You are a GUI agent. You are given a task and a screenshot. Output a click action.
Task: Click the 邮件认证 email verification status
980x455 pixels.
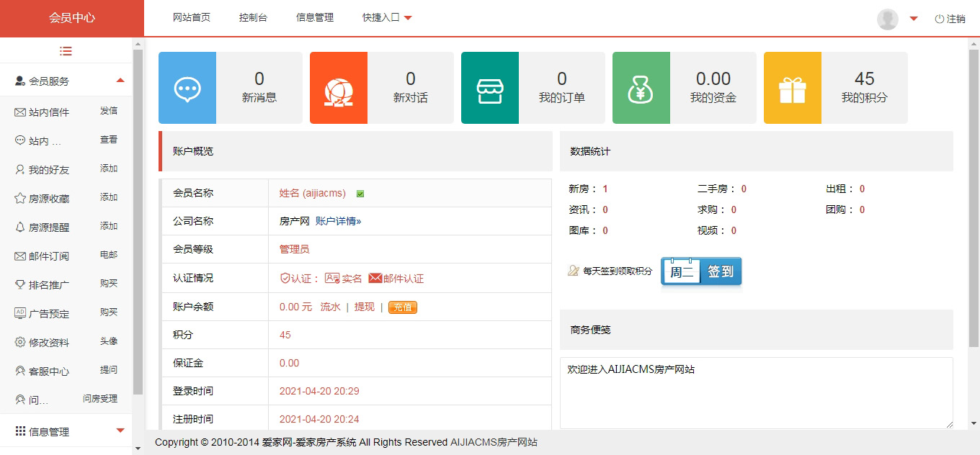[396, 279]
